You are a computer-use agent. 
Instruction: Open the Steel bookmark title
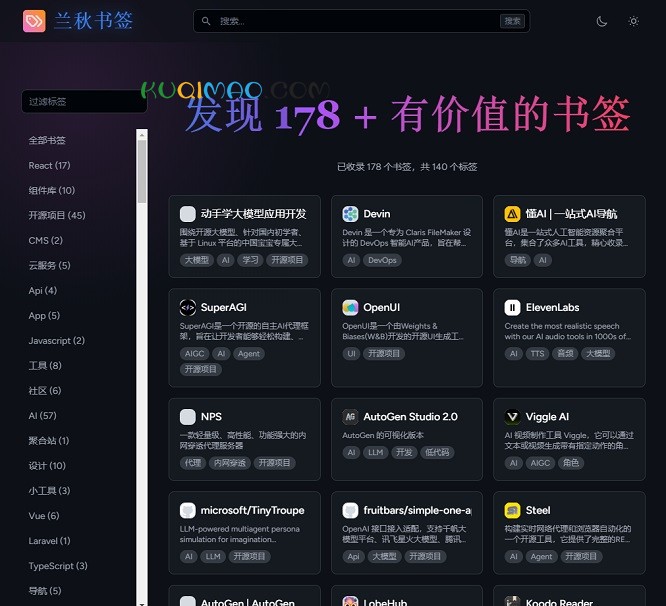tap(538, 510)
